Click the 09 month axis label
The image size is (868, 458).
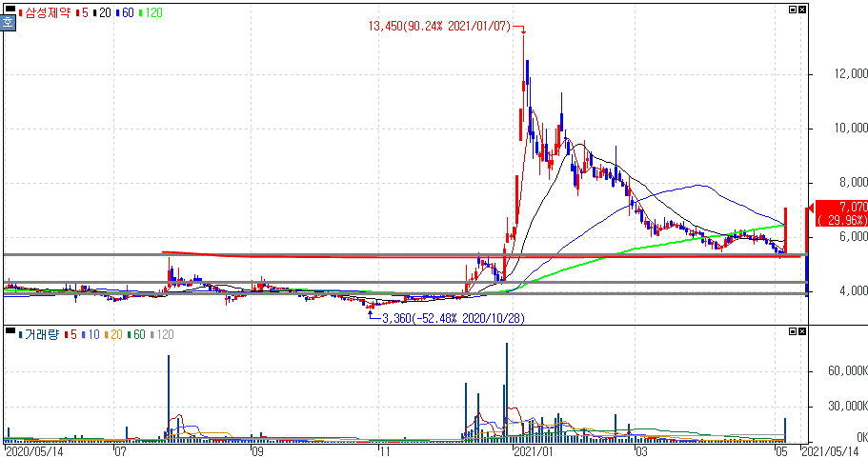coord(257,452)
